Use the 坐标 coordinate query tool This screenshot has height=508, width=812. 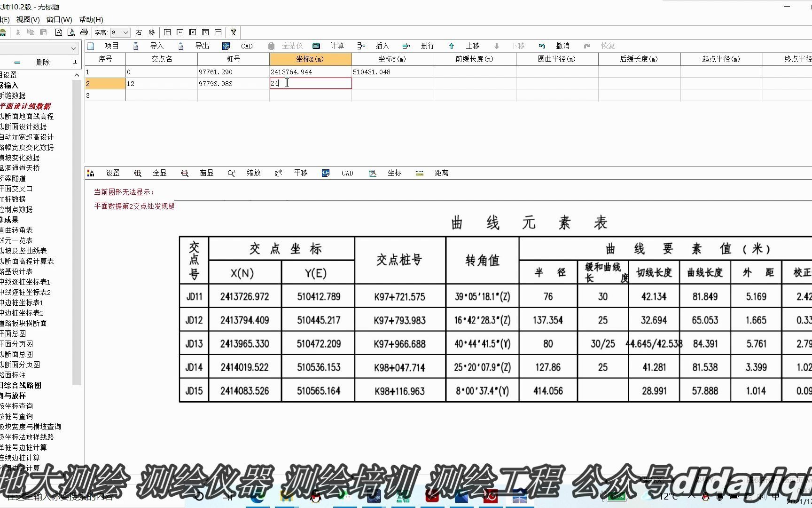click(x=394, y=173)
